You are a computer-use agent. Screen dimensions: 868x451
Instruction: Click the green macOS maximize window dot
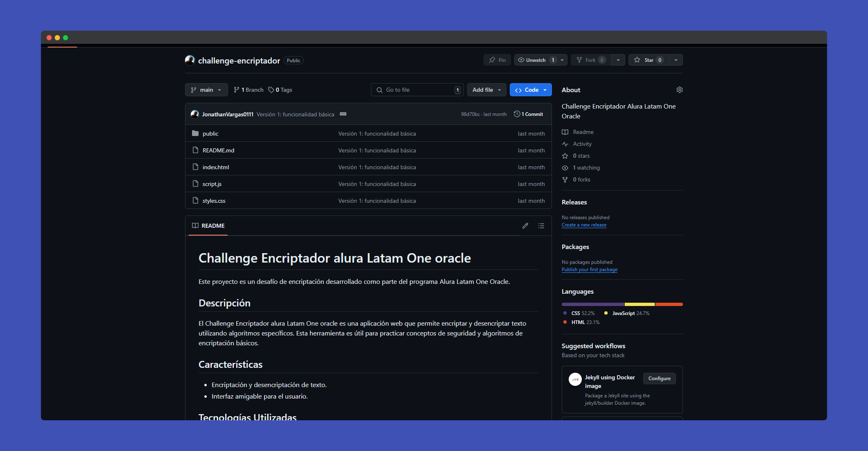pyautogui.click(x=66, y=38)
